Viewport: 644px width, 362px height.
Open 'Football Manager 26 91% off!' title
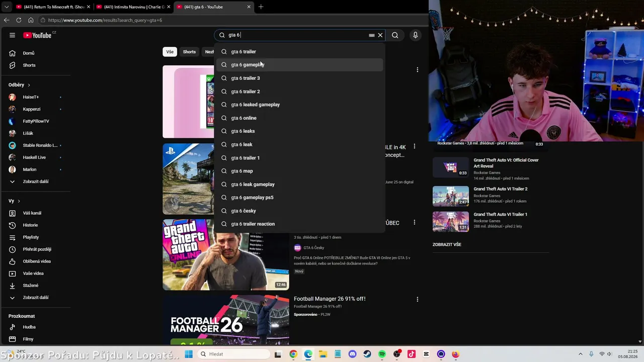pyautogui.click(x=330, y=299)
